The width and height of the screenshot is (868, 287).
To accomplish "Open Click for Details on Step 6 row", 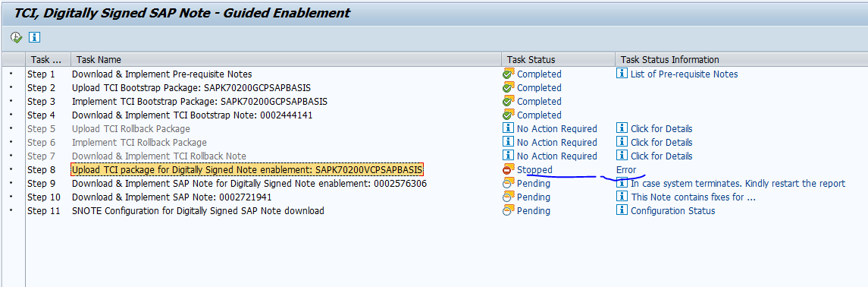I will tap(662, 143).
